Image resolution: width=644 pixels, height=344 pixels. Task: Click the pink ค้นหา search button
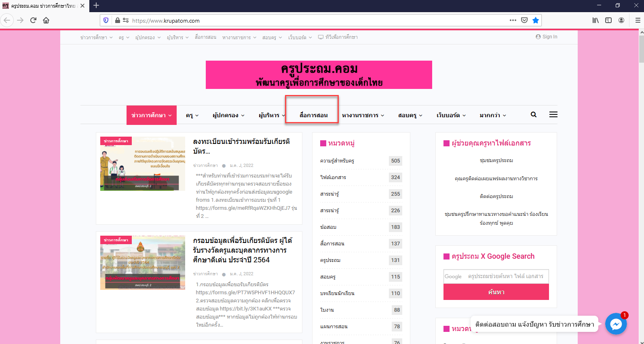(x=496, y=292)
